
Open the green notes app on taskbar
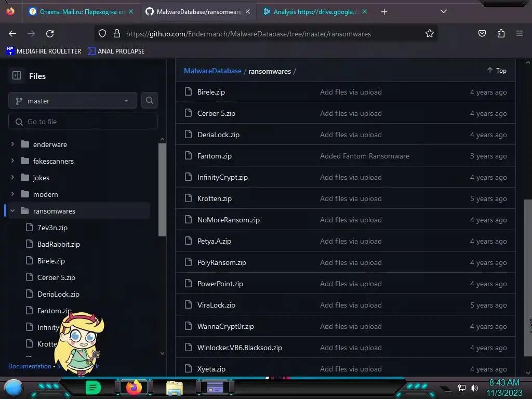93,388
